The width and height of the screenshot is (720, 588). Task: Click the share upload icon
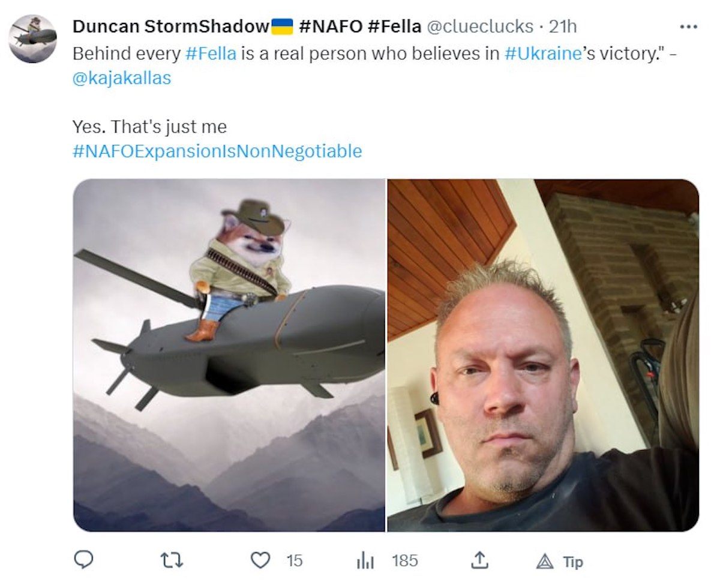(479, 560)
